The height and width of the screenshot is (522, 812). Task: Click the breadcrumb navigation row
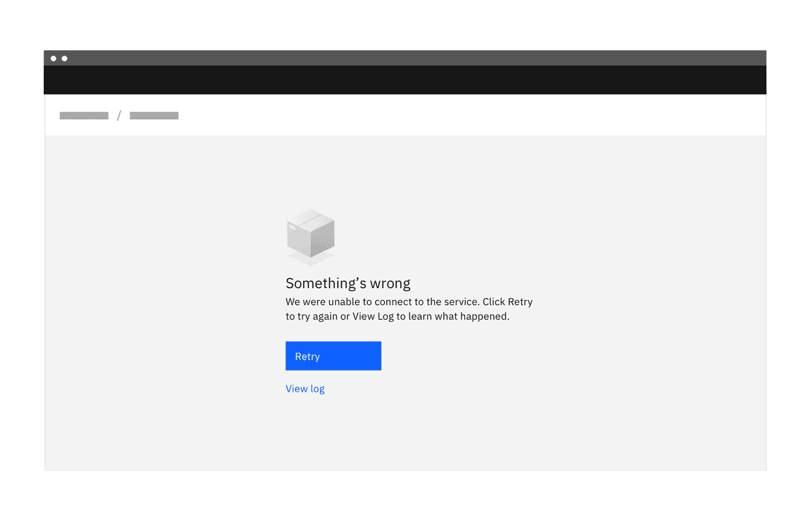(x=282, y=115)
